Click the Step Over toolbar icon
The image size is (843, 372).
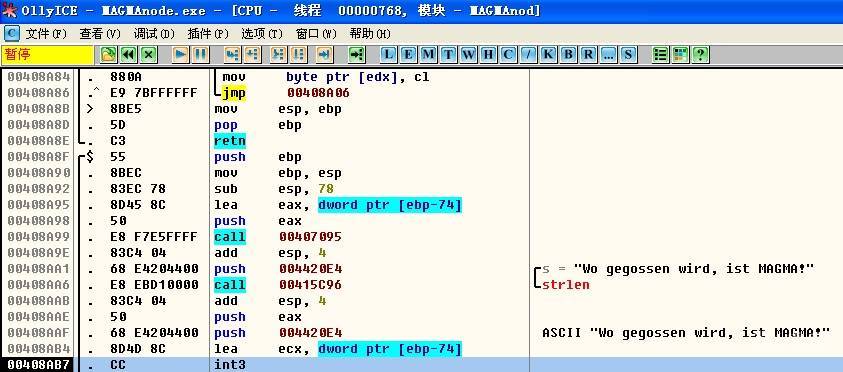click(253, 54)
